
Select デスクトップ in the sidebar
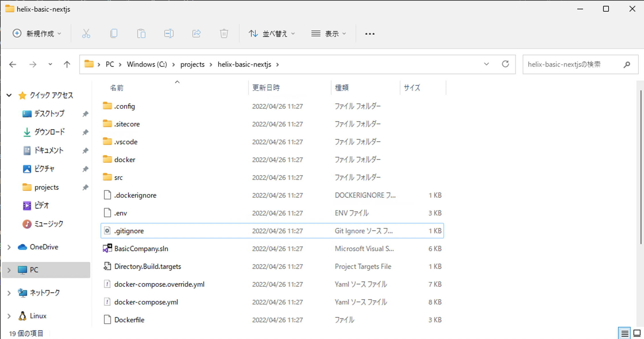[49, 113]
